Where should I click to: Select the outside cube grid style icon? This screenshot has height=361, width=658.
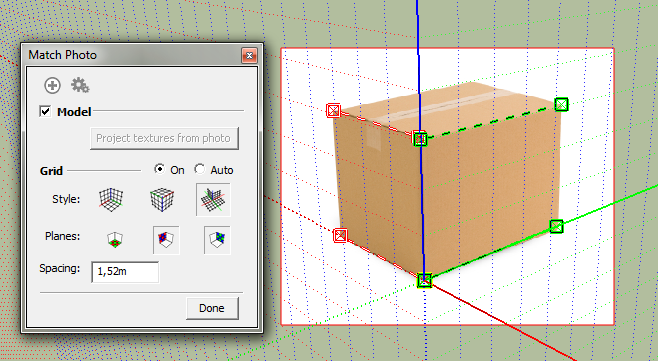162,199
